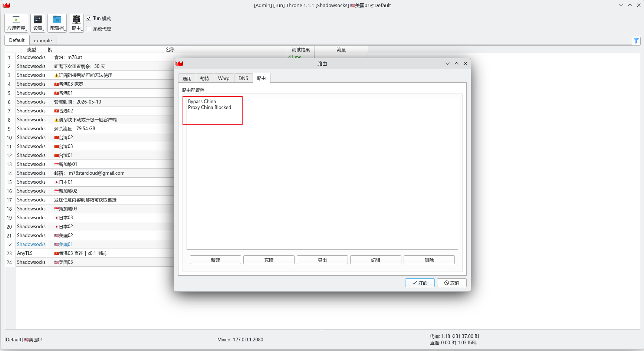
Task: Select the AnyTLS 香港03 直连 row
Action: 95,253
